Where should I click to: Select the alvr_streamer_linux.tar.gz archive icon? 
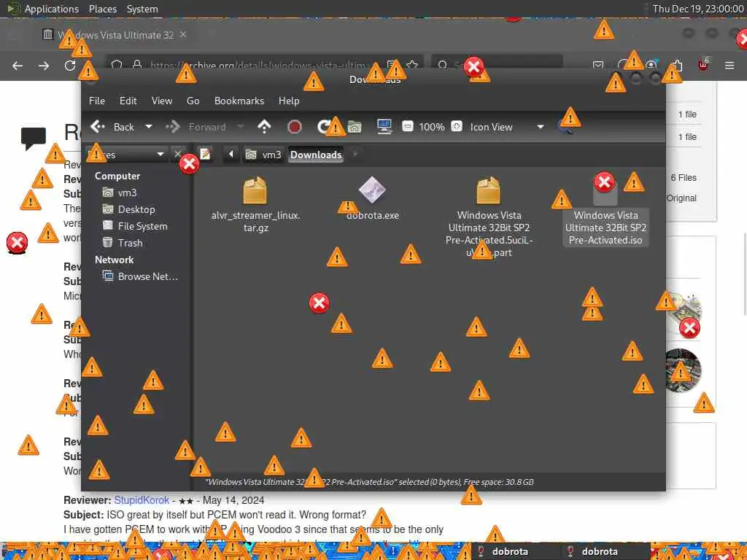255,190
